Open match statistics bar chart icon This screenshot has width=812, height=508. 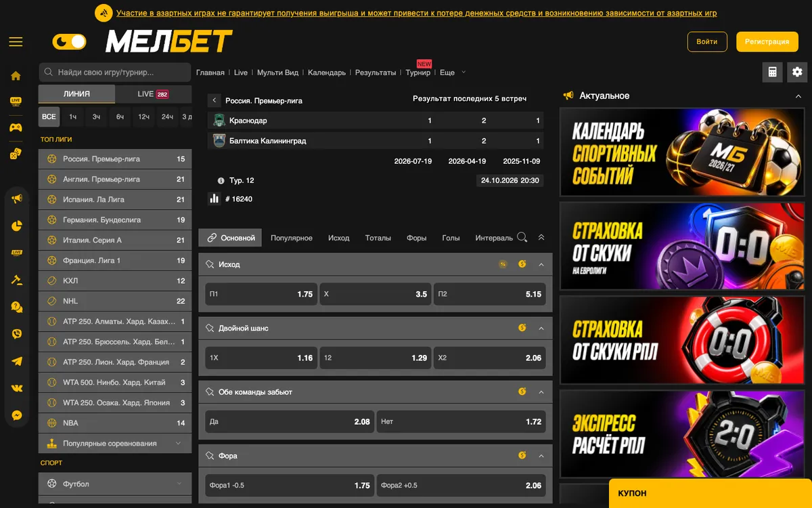coord(215,198)
